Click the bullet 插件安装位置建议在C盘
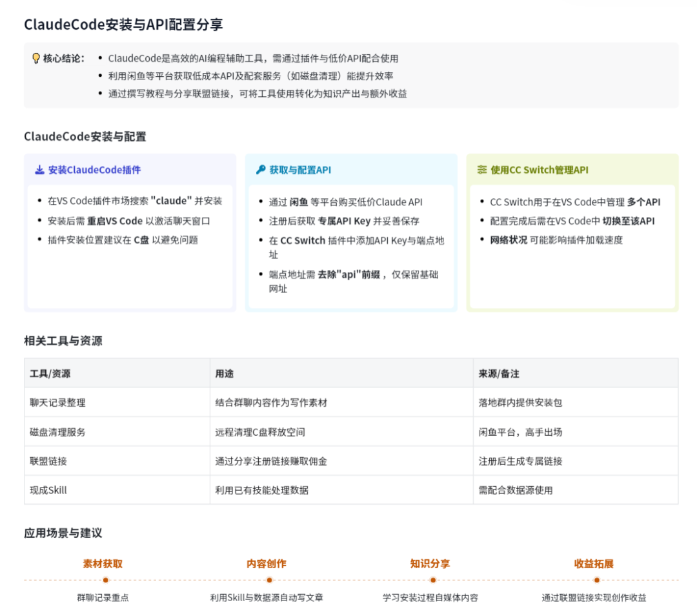The height and width of the screenshot is (616, 697). point(123,240)
